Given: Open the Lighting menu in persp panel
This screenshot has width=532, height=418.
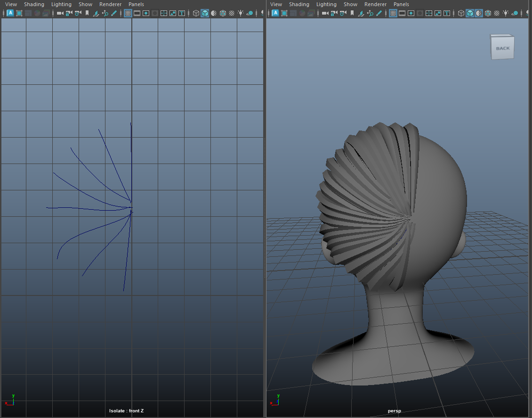Looking at the screenshot, I should [x=326, y=4].
